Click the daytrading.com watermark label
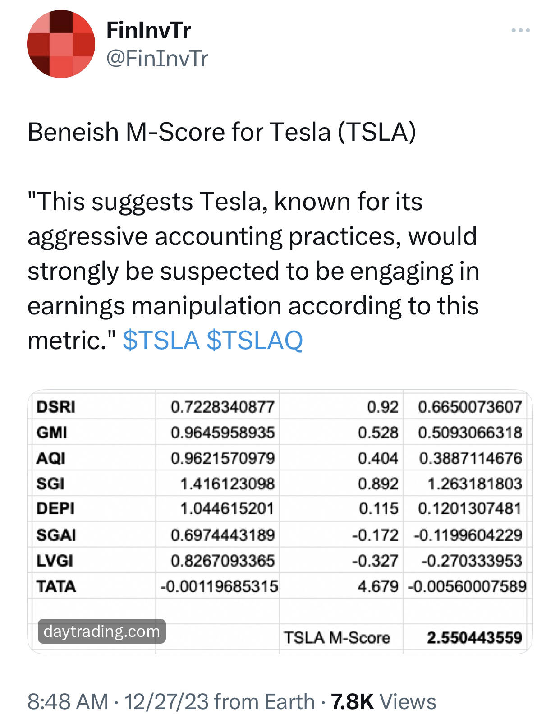 102,631
